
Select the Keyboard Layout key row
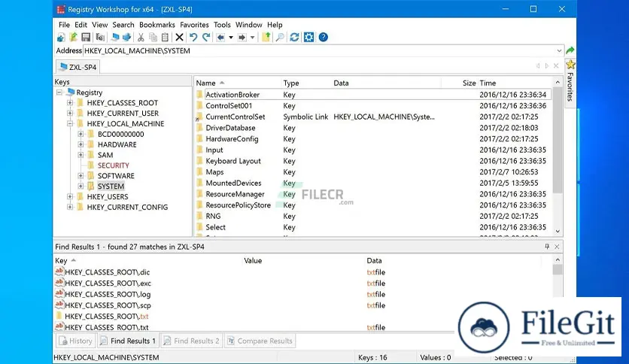tap(373, 161)
